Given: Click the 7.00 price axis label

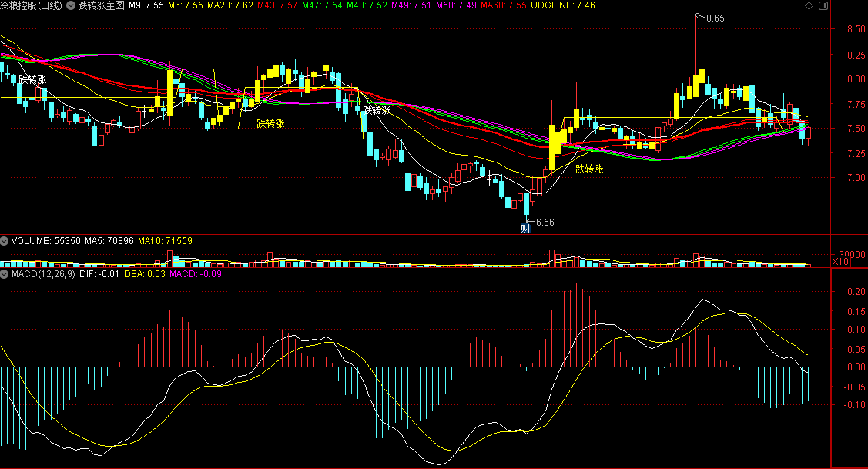Looking at the screenshot, I should [856, 177].
